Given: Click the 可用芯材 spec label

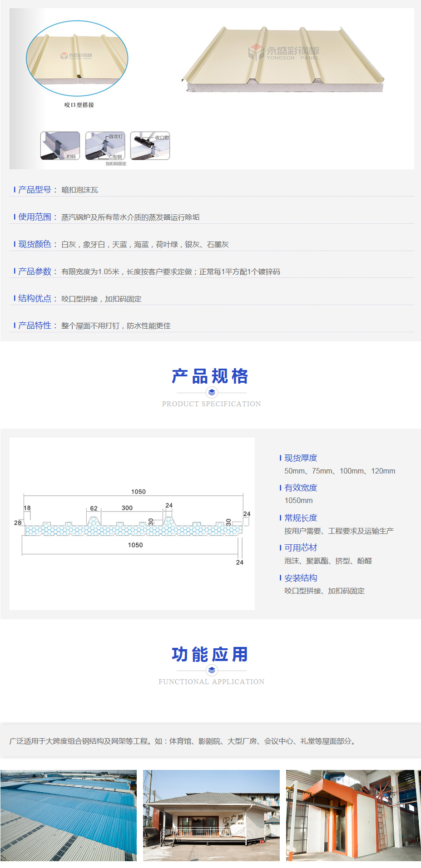Looking at the screenshot, I should click(301, 548).
